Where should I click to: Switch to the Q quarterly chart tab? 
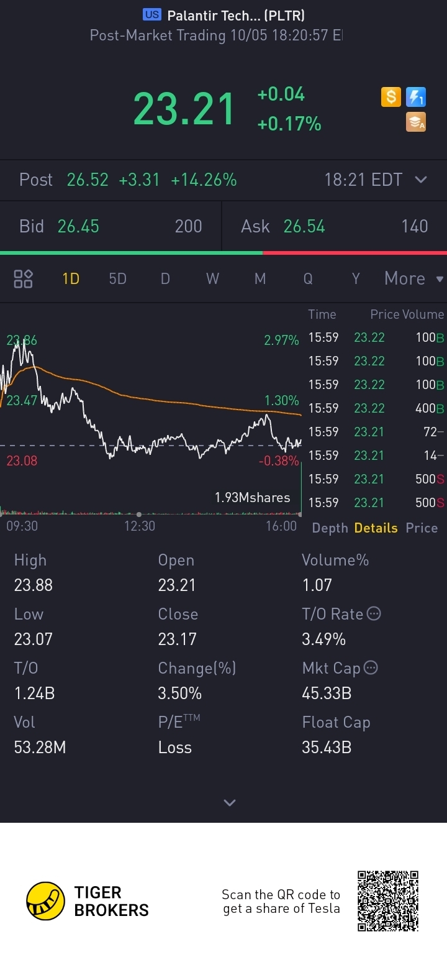(308, 279)
